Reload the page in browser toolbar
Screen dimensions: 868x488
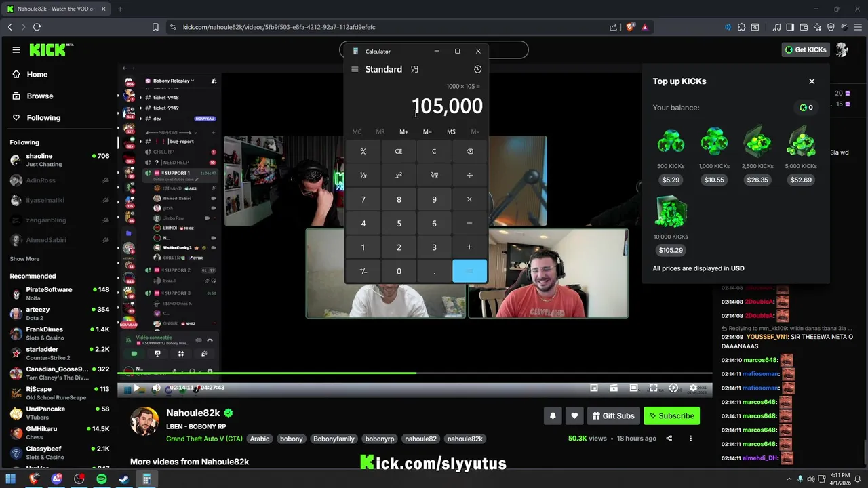(x=37, y=27)
